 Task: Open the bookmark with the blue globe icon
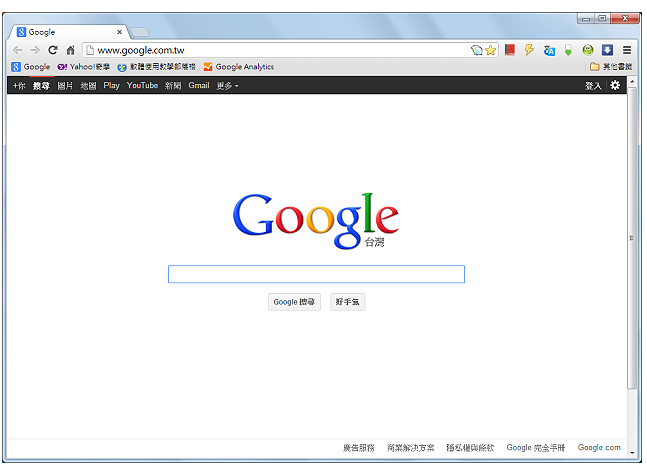pos(156,67)
